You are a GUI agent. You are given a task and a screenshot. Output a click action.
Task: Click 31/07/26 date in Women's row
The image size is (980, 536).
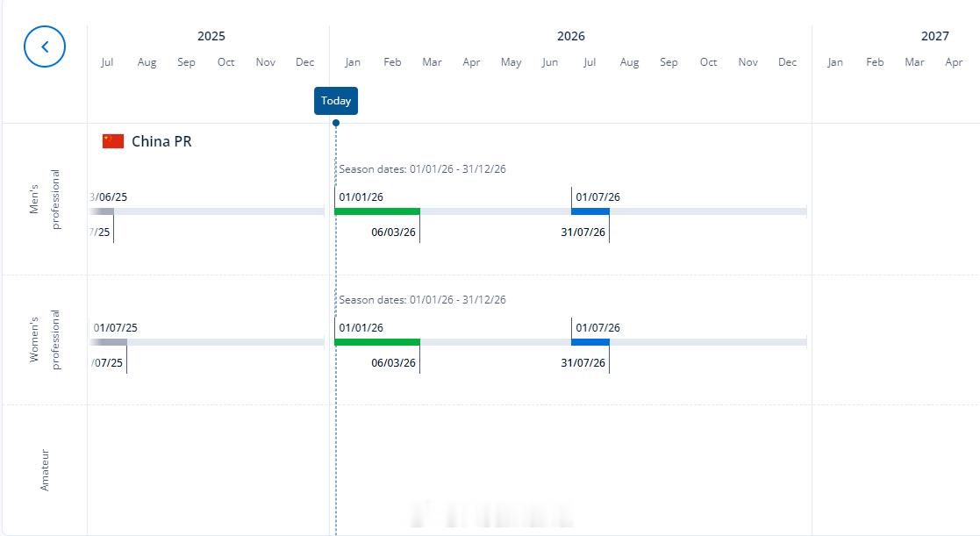point(583,362)
